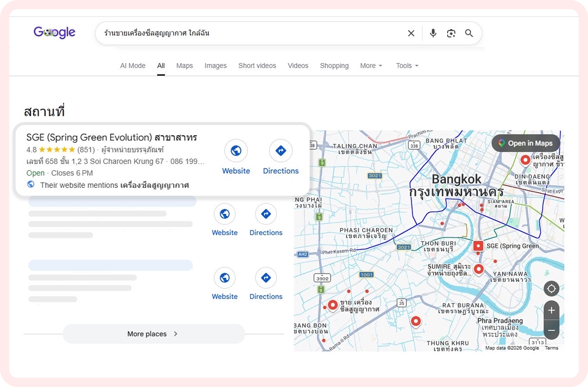Clear the search query with the X icon
Image resolution: width=588 pixels, height=387 pixels.
tap(411, 33)
